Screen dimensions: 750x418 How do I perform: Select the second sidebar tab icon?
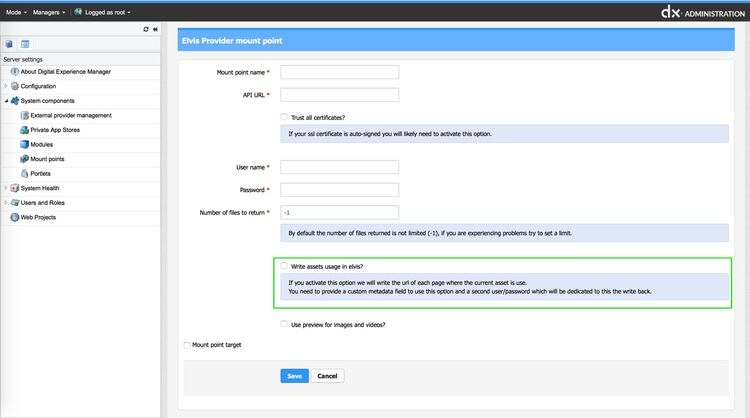[25, 44]
